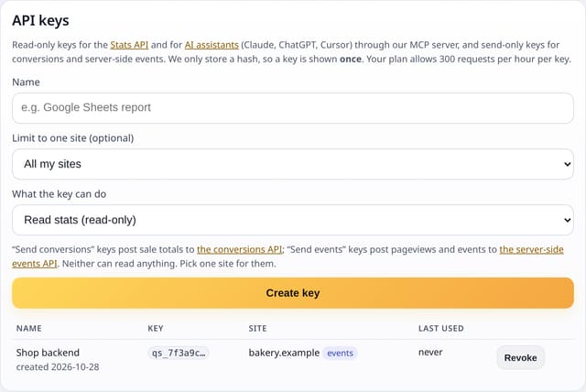Click the 'Limit to one site (optional)' label
The height and width of the screenshot is (392, 586).
pos(73,138)
